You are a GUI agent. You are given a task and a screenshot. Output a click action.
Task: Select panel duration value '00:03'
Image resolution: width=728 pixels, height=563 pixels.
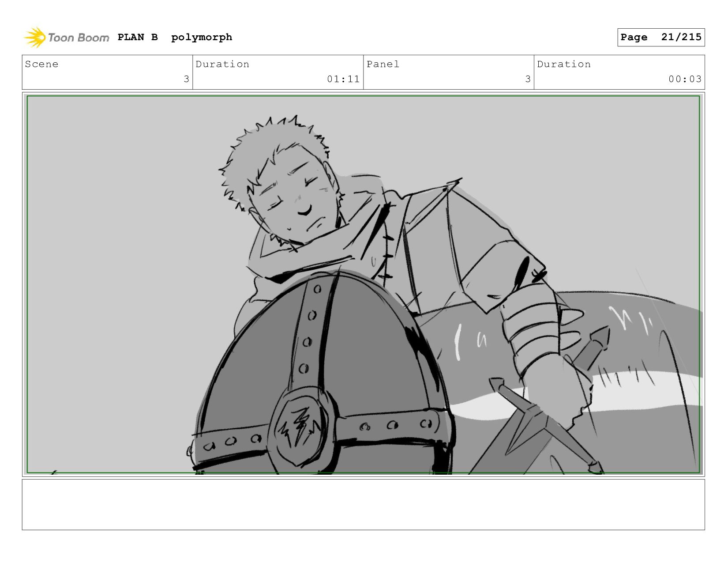(685, 79)
